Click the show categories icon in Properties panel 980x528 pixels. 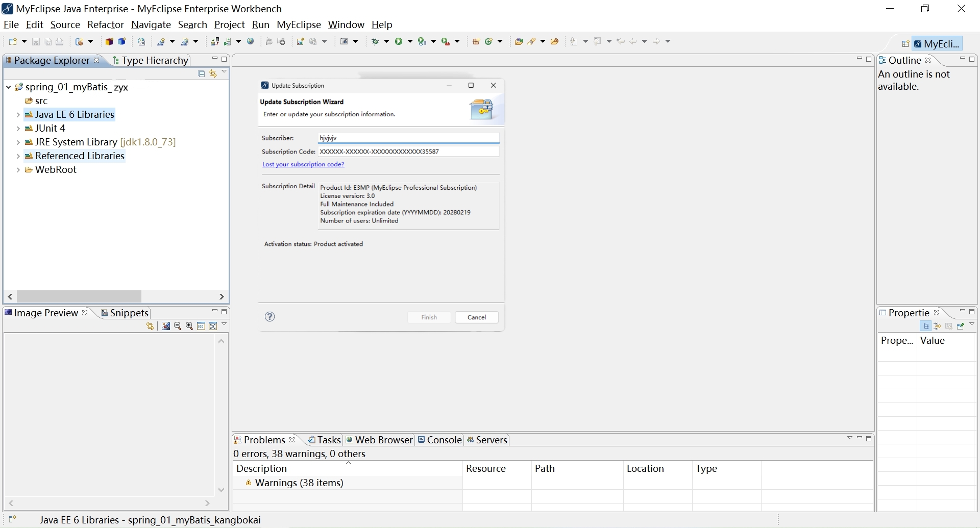coord(926,326)
